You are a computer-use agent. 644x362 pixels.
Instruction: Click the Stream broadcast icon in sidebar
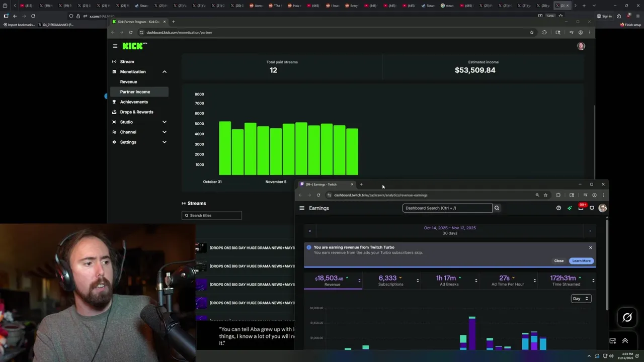[114, 61]
